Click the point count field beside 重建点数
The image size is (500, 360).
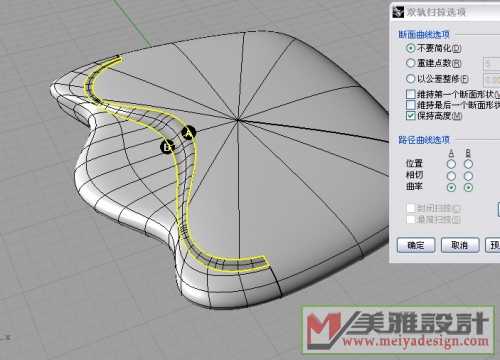(x=492, y=64)
